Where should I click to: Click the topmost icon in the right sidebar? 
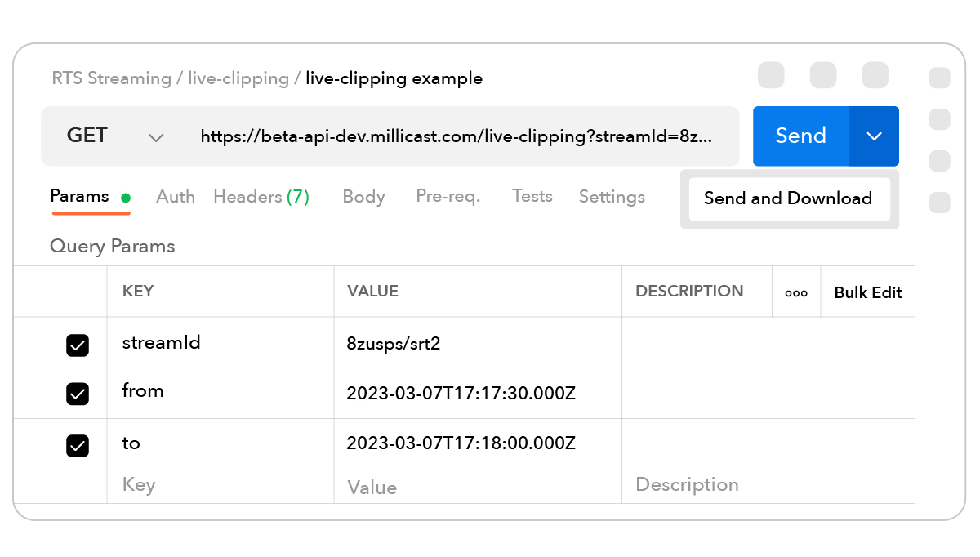(x=939, y=78)
